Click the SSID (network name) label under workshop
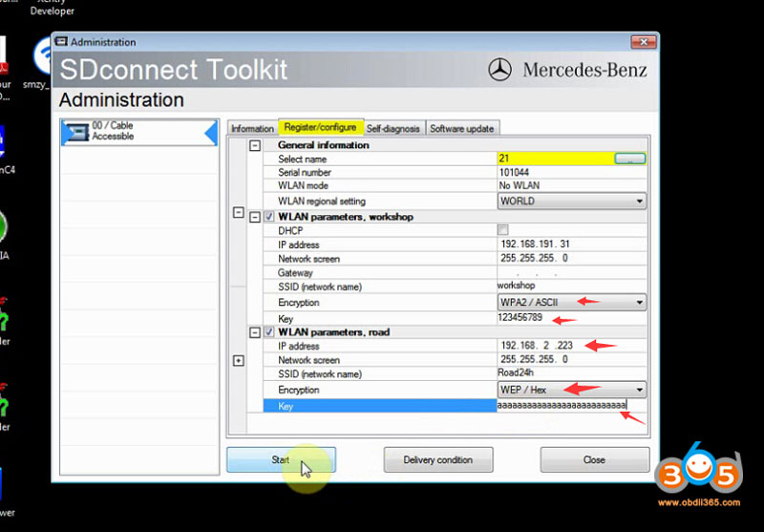Screen dimensions: 764x532 (320, 287)
